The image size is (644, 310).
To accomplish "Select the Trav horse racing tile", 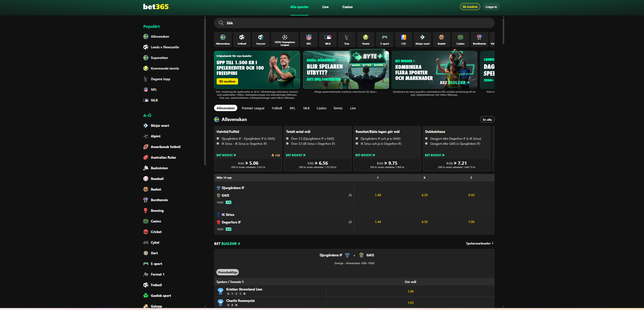I will tap(347, 39).
